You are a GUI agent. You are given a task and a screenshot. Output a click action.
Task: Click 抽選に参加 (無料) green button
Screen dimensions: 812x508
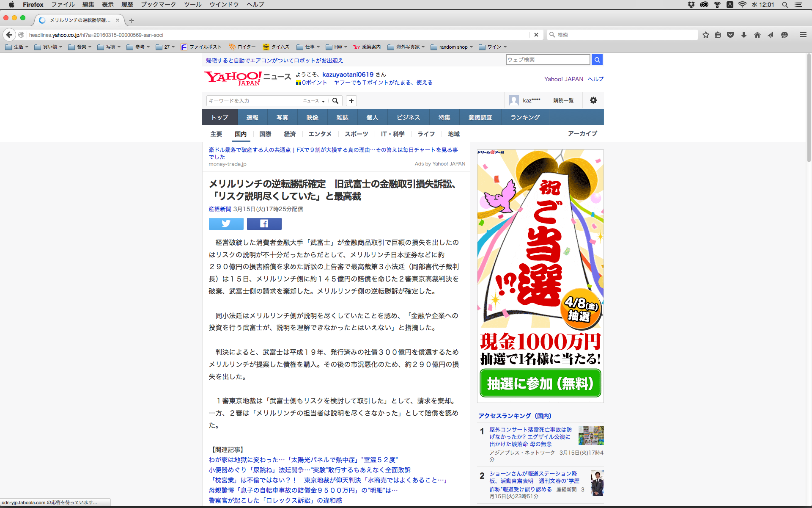click(540, 383)
